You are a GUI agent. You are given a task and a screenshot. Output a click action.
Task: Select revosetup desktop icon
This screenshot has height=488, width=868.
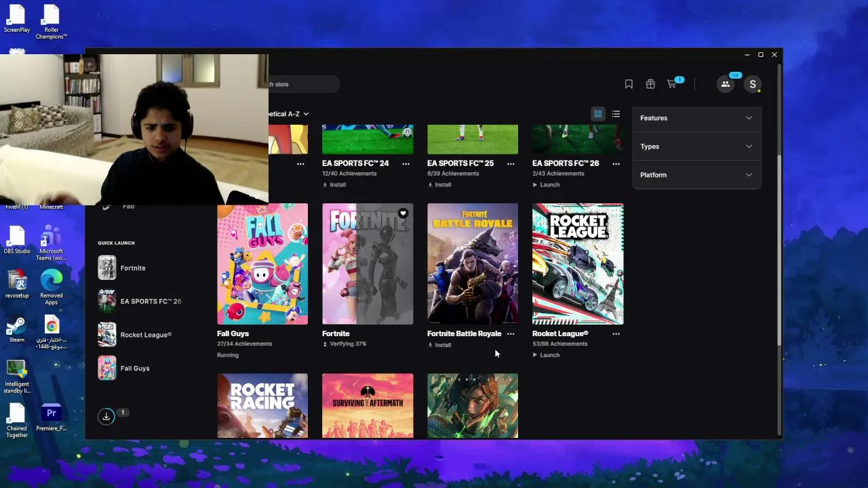pos(17,285)
